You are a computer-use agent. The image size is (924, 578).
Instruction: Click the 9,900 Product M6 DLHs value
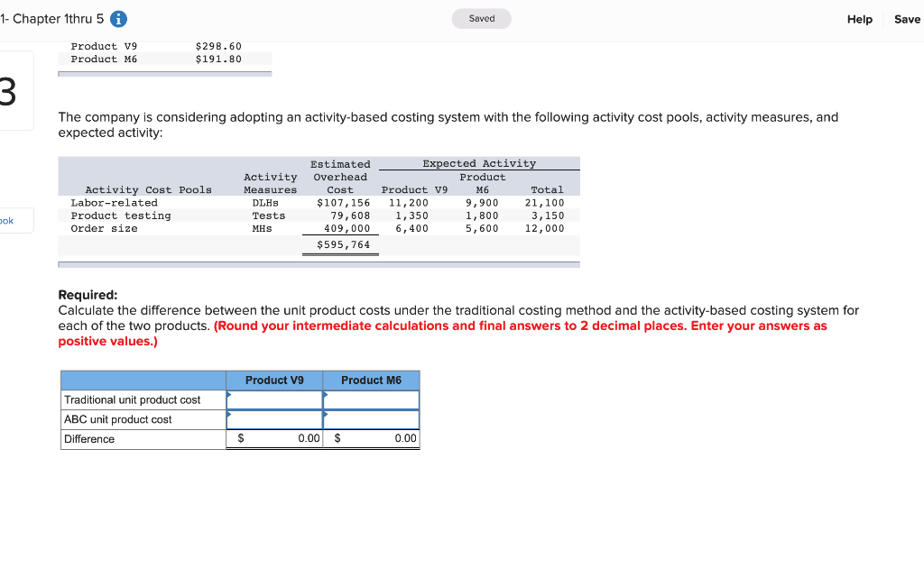[x=482, y=203]
